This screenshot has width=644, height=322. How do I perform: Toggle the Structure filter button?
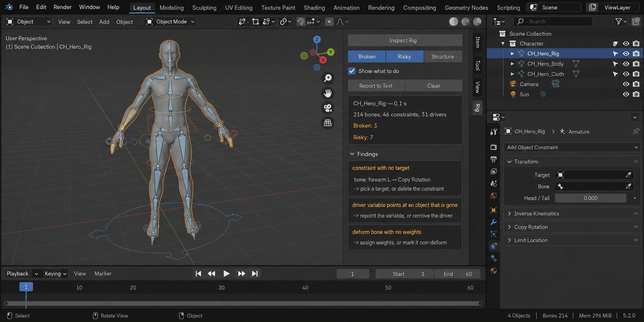443,57
